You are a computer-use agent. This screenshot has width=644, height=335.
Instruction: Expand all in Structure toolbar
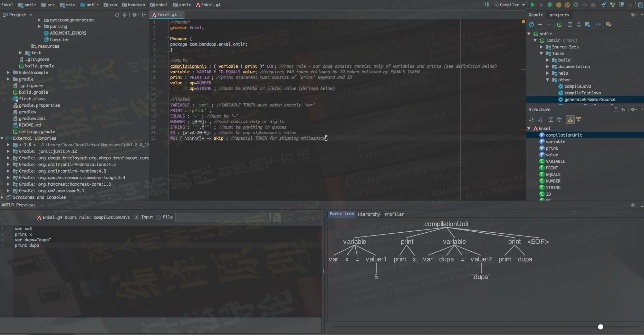[x=551, y=119]
